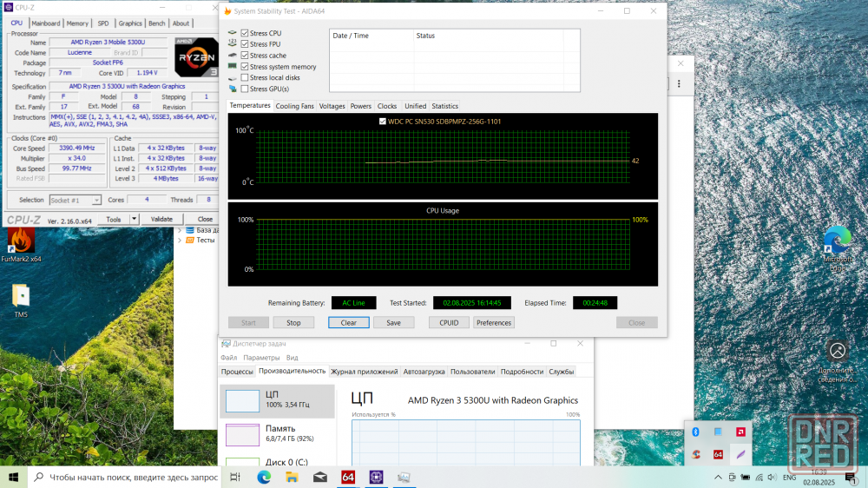Click Stop button in AIDA64

pyautogui.click(x=293, y=322)
